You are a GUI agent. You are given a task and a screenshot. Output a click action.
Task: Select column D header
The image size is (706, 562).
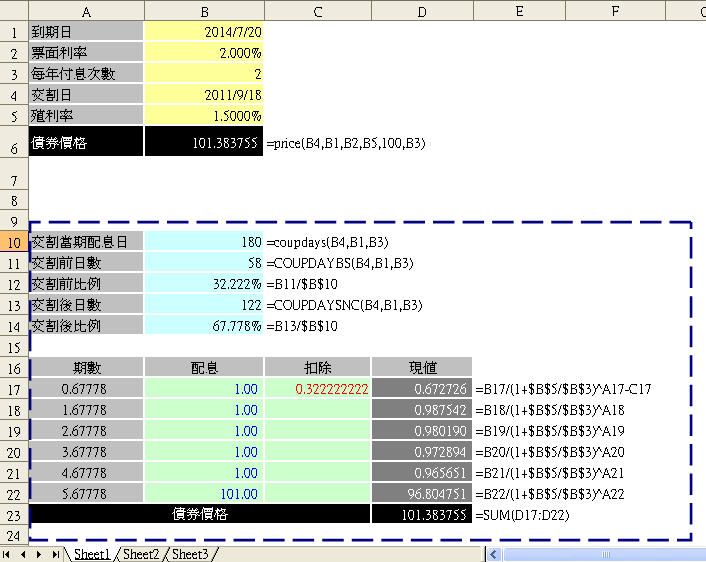point(421,11)
